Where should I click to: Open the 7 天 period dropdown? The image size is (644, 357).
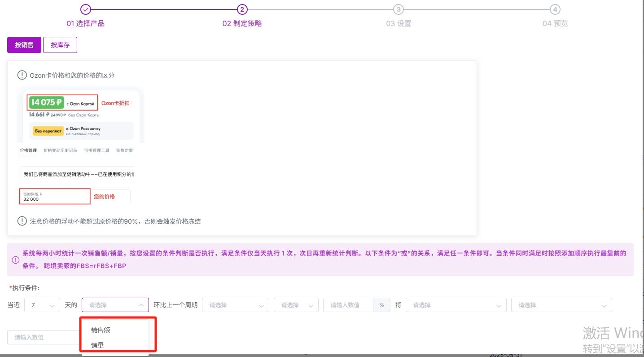(x=42, y=305)
